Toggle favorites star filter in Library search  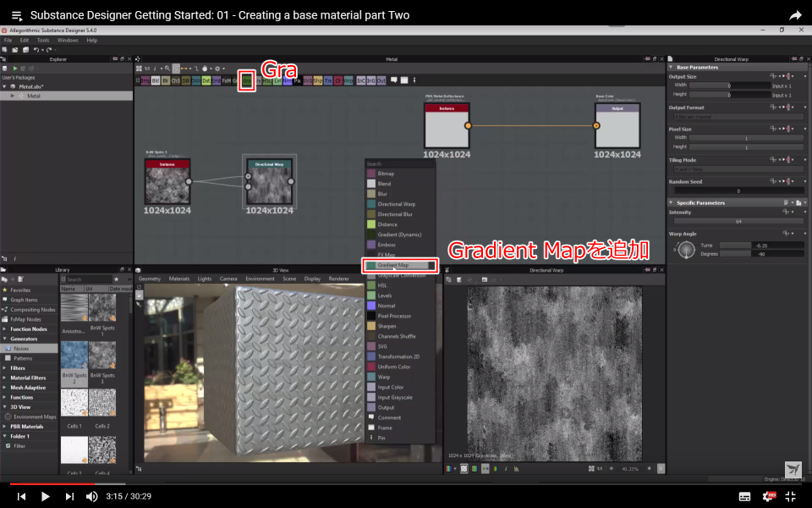pyautogui.click(x=117, y=279)
